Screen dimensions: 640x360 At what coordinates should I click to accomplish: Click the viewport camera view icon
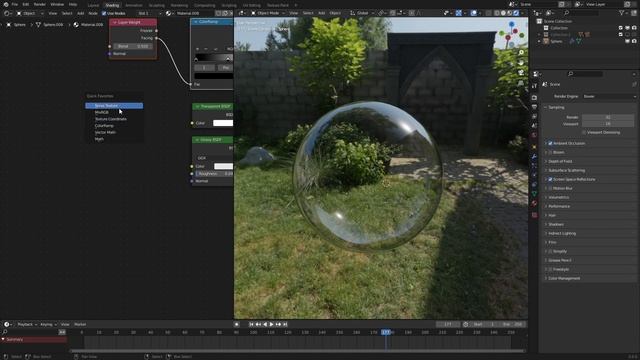coord(521,73)
